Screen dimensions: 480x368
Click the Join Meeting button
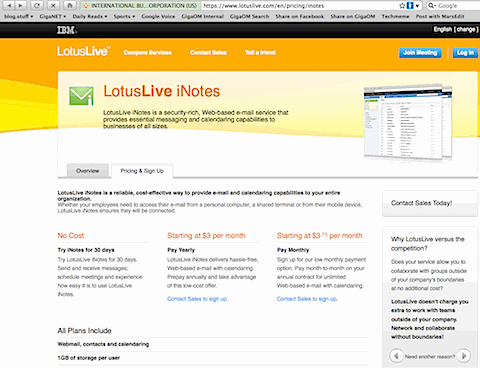point(420,53)
